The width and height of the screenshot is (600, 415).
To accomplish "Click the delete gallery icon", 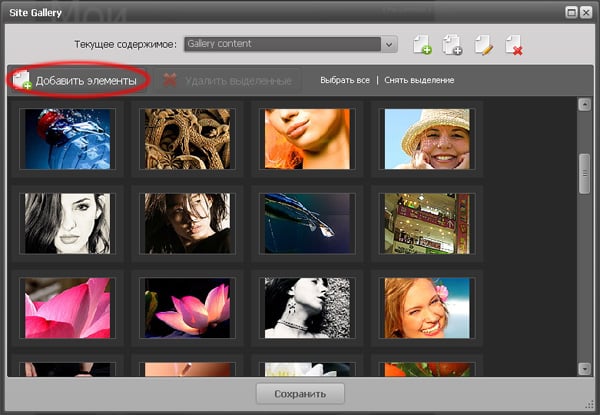I will [x=514, y=44].
